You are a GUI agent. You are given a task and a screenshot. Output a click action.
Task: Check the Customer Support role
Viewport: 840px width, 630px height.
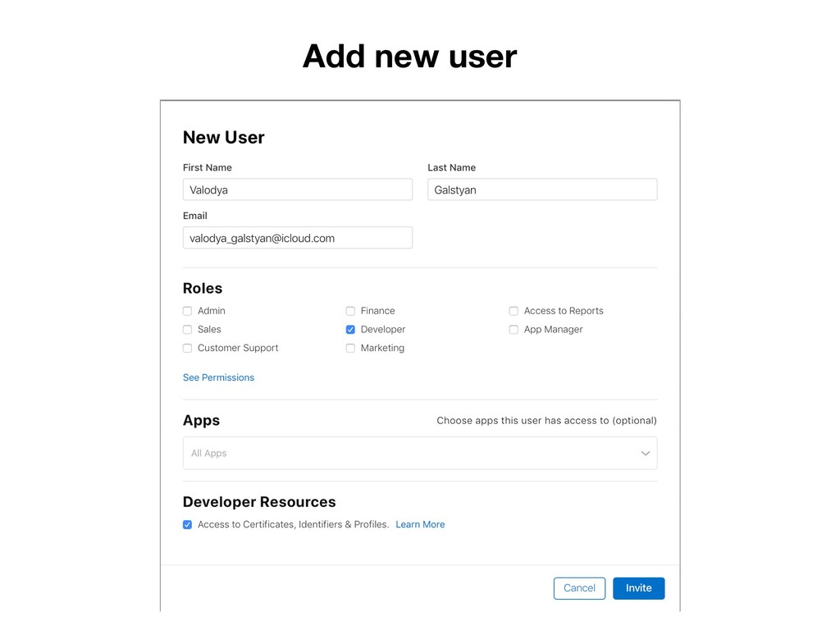click(x=187, y=348)
